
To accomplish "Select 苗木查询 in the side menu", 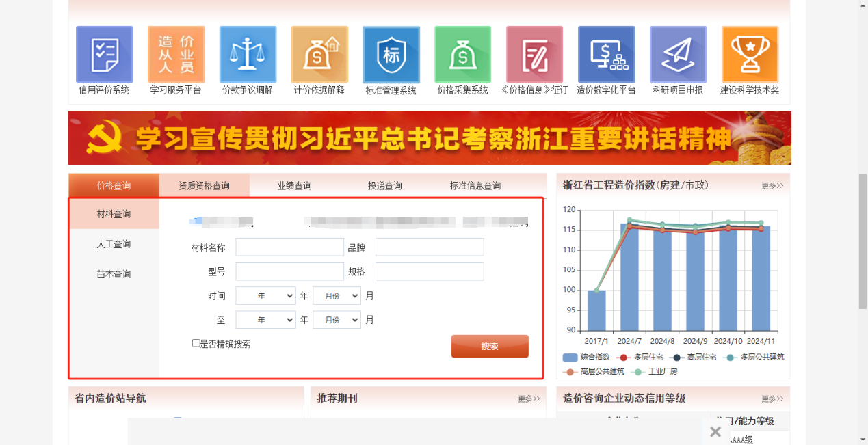I will [114, 274].
